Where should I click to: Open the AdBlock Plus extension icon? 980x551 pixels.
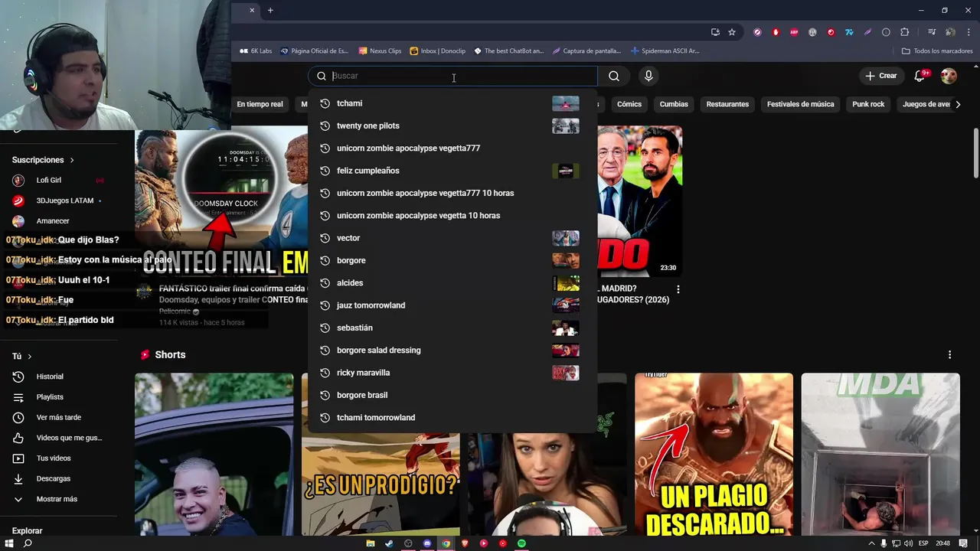point(794,32)
